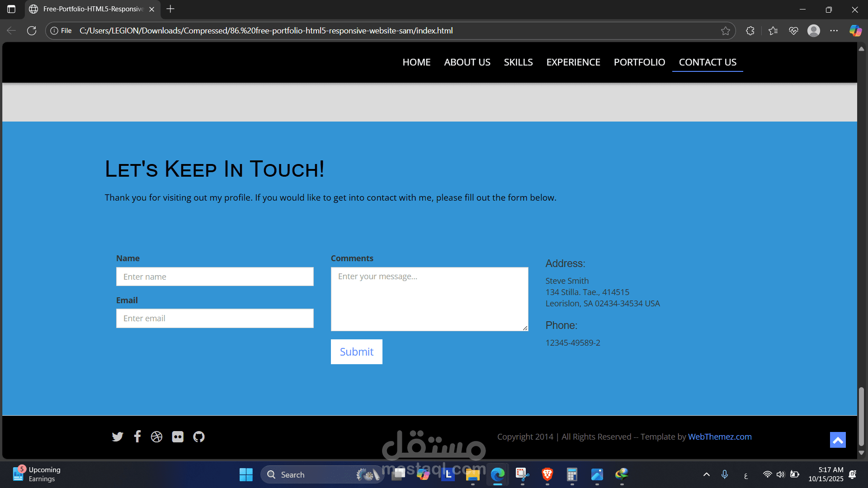Click the Comments message textarea
The image size is (868, 488).
429,299
